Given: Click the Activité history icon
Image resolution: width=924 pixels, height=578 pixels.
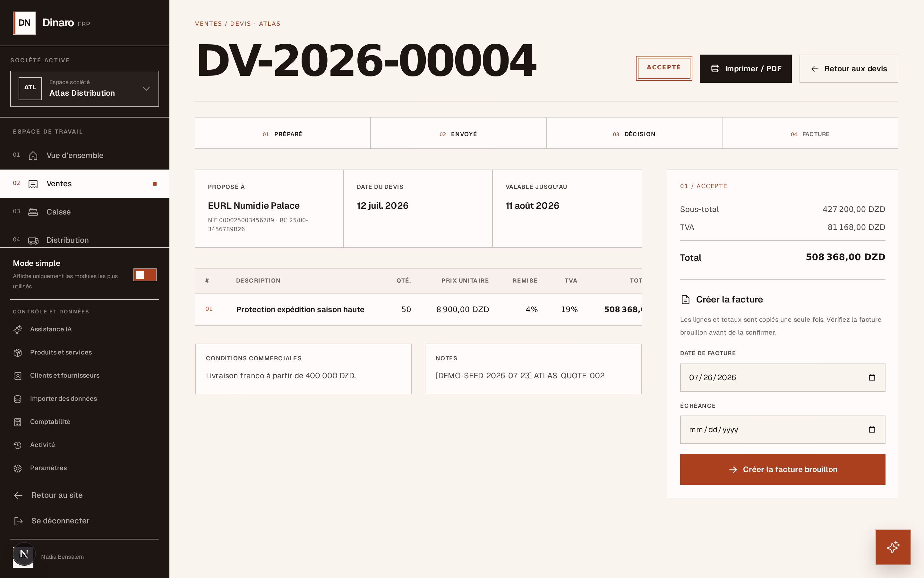Looking at the screenshot, I should (18, 445).
